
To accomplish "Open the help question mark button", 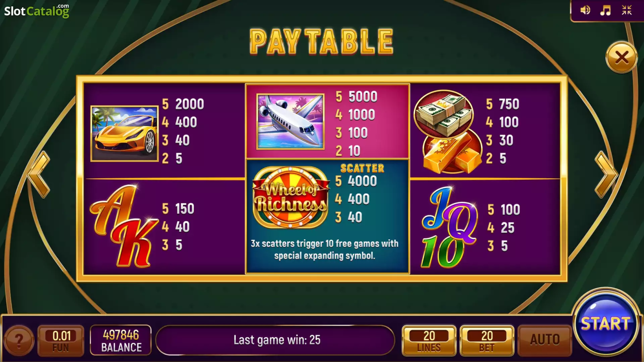I will pos(18,340).
